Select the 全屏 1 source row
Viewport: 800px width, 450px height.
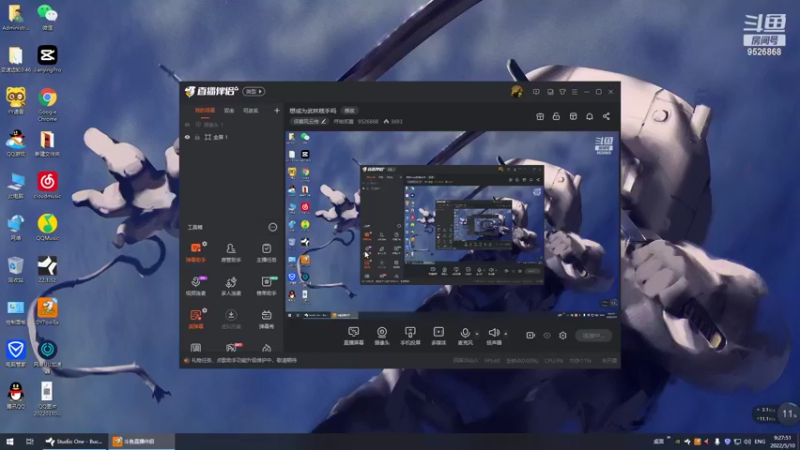point(232,137)
